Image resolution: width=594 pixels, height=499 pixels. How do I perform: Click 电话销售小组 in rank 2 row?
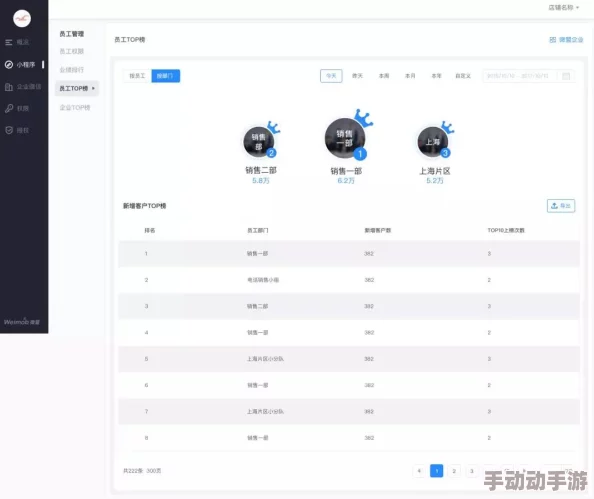pyautogui.click(x=263, y=280)
